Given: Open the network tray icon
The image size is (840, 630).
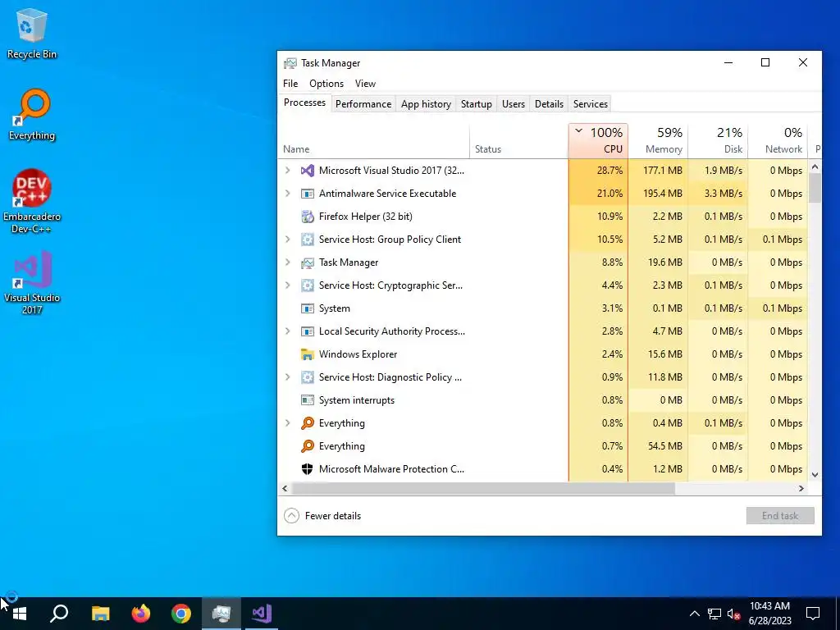Looking at the screenshot, I should 714,614.
